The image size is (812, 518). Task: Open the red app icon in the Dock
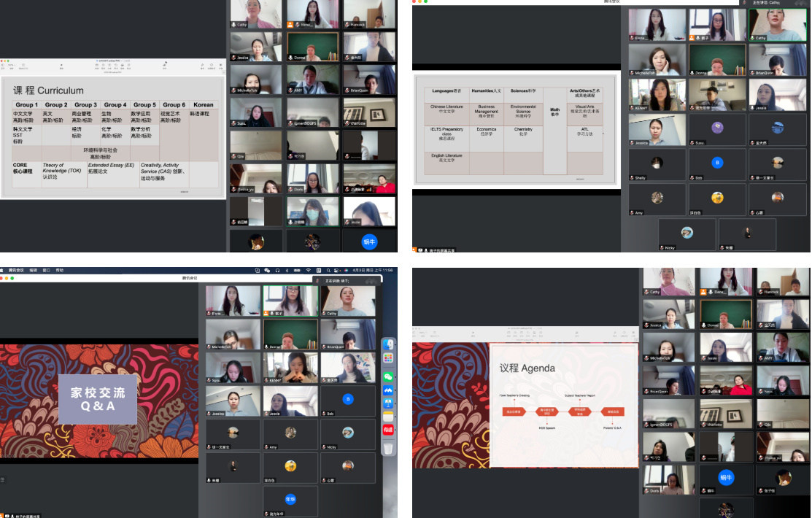click(x=388, y=430)
